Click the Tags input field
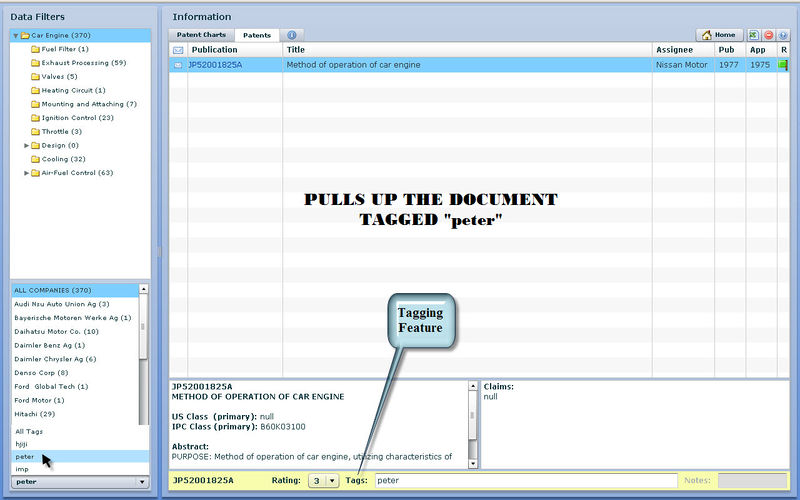 525,481
